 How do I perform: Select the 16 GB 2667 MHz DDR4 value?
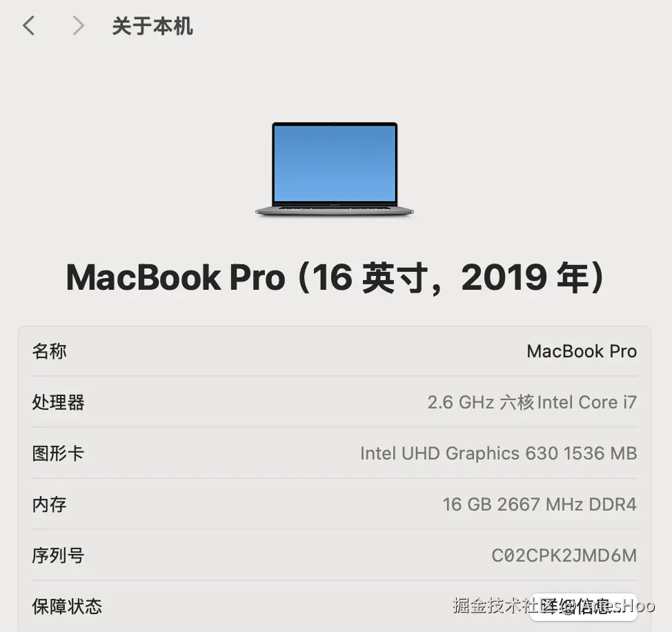tap(540, 504)
